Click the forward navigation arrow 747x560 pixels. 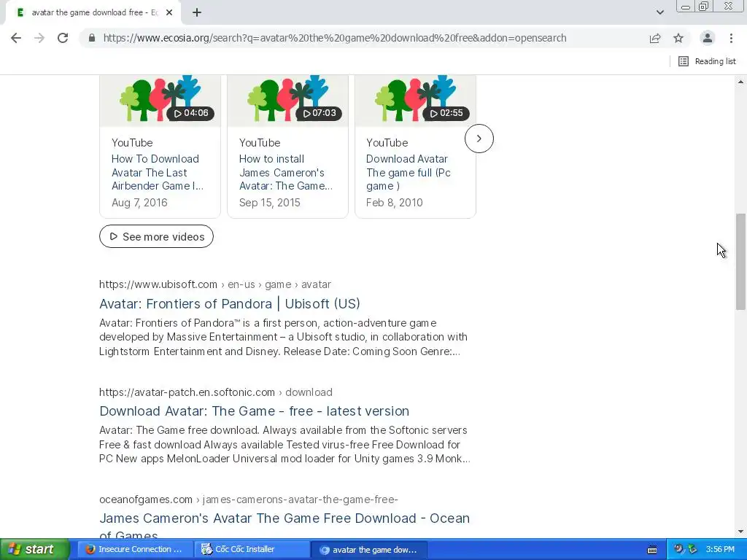click(39, 38)
